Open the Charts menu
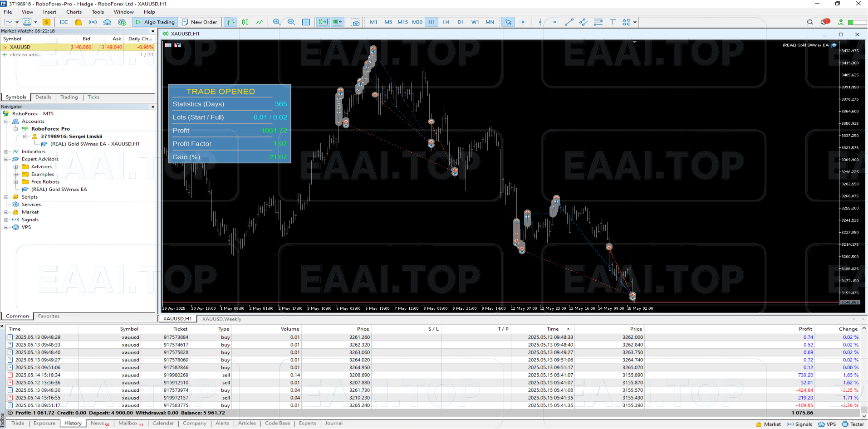868x429 pixels. (x=74, y=12)
